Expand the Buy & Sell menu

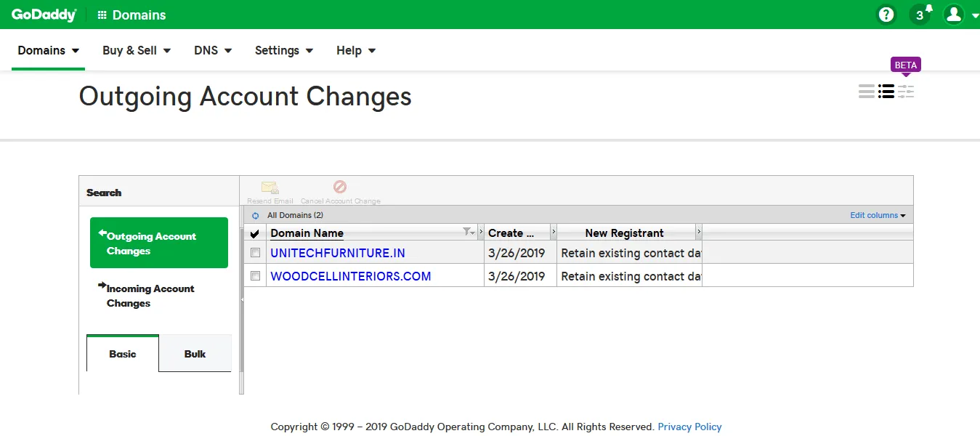pos(137,50)
